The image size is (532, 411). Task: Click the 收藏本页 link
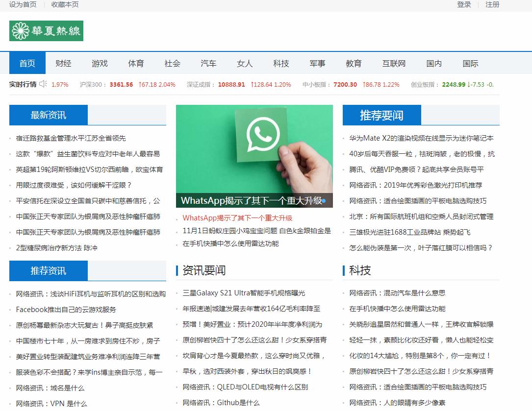65,4
